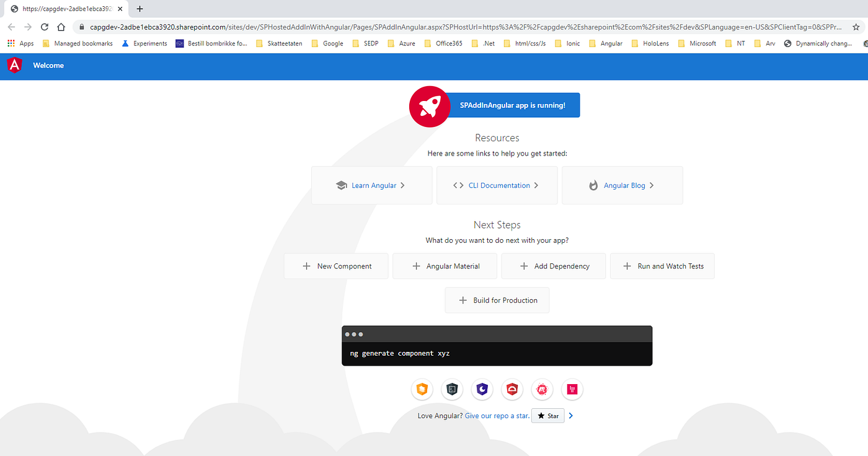
Task: Open the dark Angular CLI terminal icon
Action: (452, 389)
